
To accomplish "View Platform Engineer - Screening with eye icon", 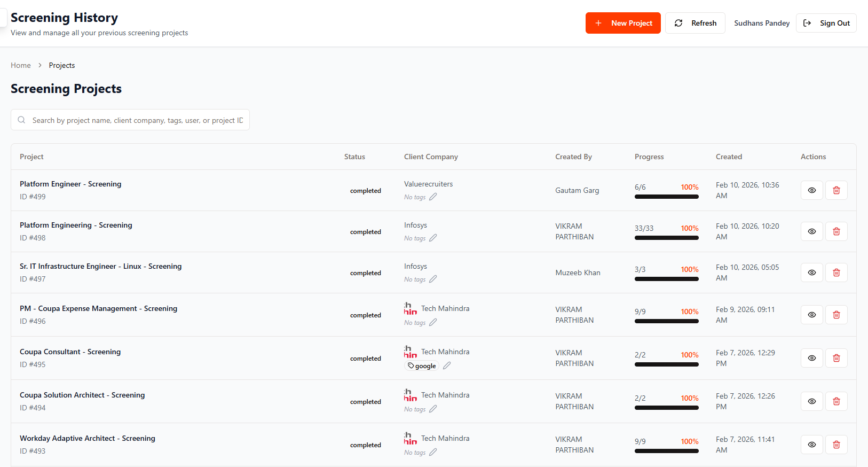I will [x=811, y=190].
